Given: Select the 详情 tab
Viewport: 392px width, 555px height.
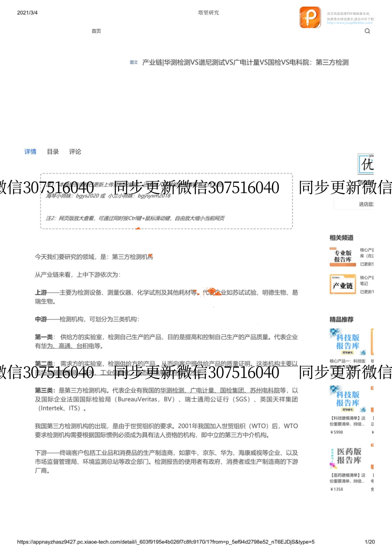Looking at the screenshot, I should pos(31,151).
